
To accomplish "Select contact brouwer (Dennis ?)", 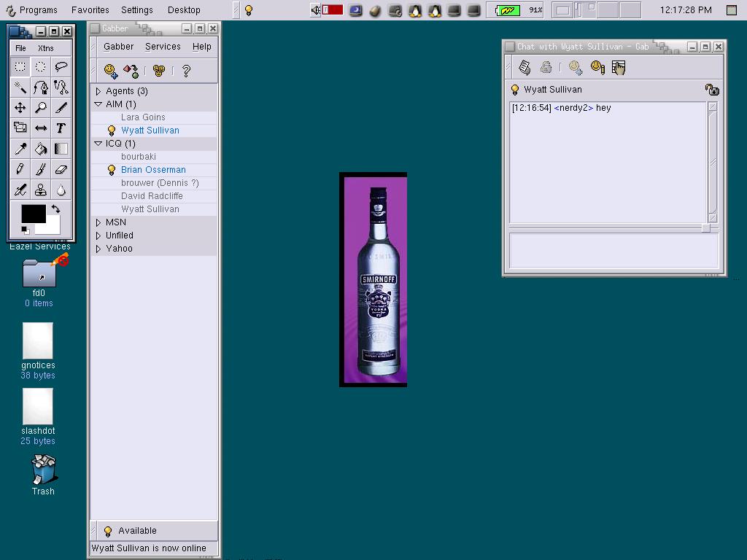I will click(153, 183).
